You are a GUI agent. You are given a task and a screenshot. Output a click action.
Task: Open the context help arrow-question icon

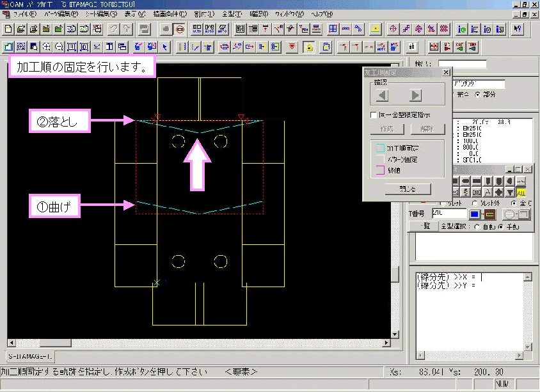(517, 29)
